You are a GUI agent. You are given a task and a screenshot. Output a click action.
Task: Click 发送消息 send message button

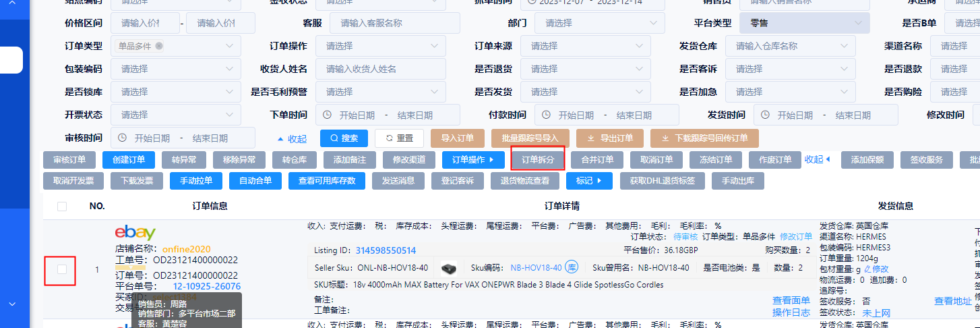tap(398, 181)
